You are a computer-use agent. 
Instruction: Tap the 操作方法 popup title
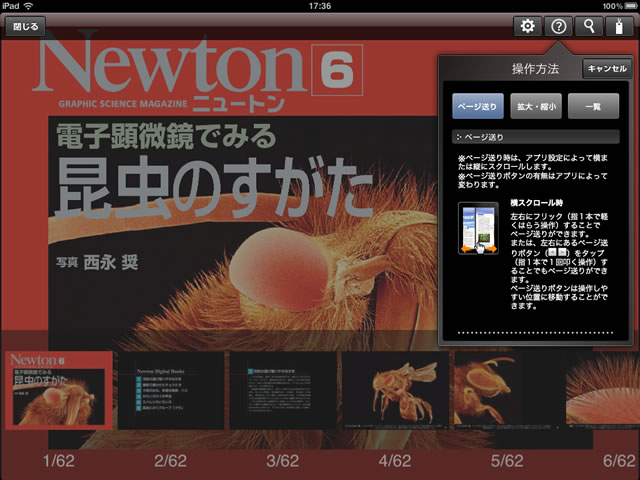(x=535, y=69)
